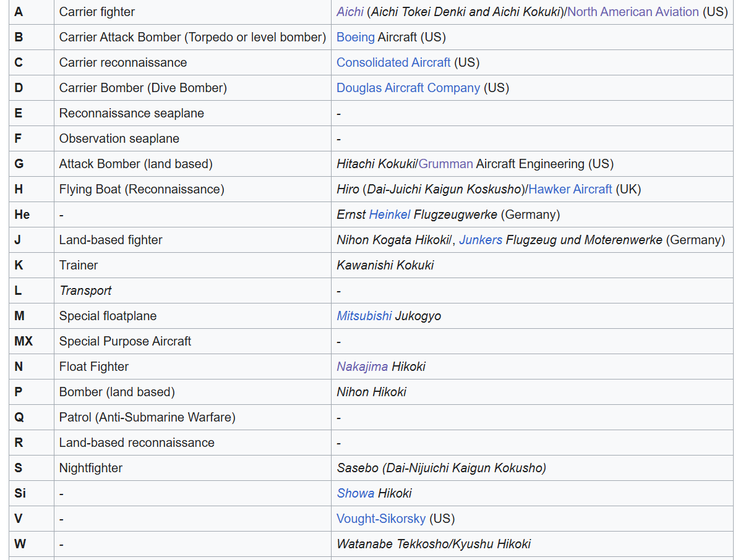Screen dimensions: 738x560
Task: Select the italic 'Transport' cell
Action: pyautogui.click(x=192, y=291)
